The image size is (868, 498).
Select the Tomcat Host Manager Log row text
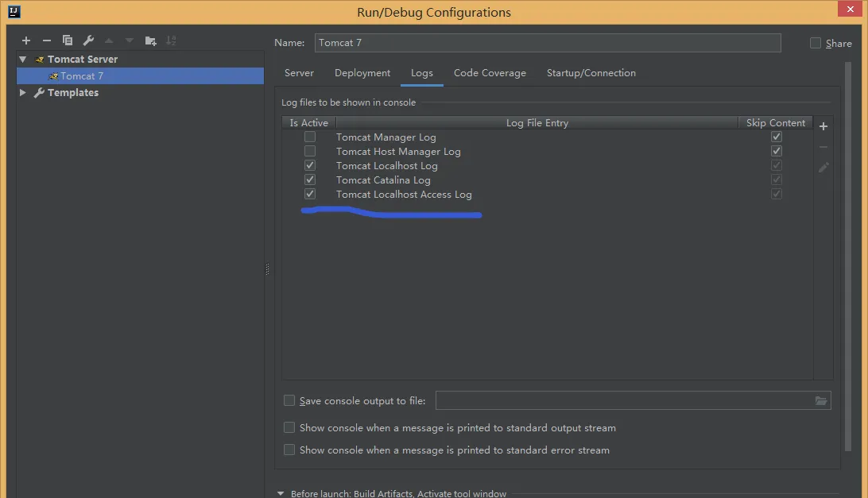(398, 152)
